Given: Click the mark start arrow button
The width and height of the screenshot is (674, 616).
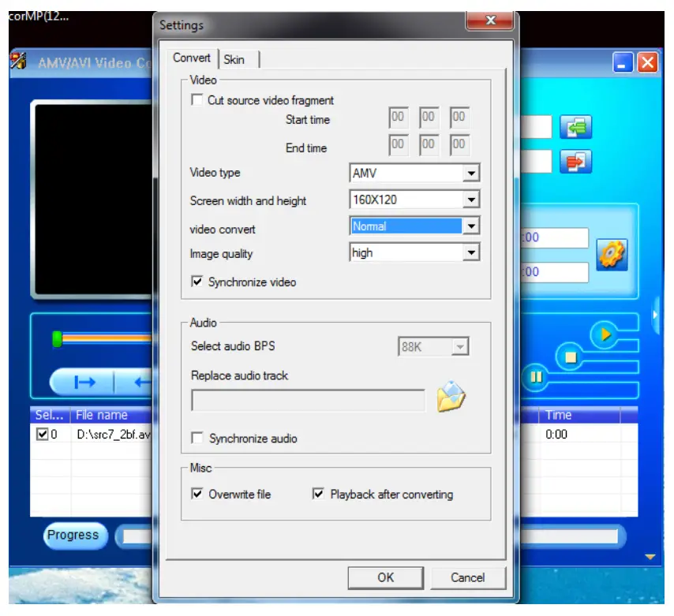Looking at the screenshot, I should coord(84,382).
